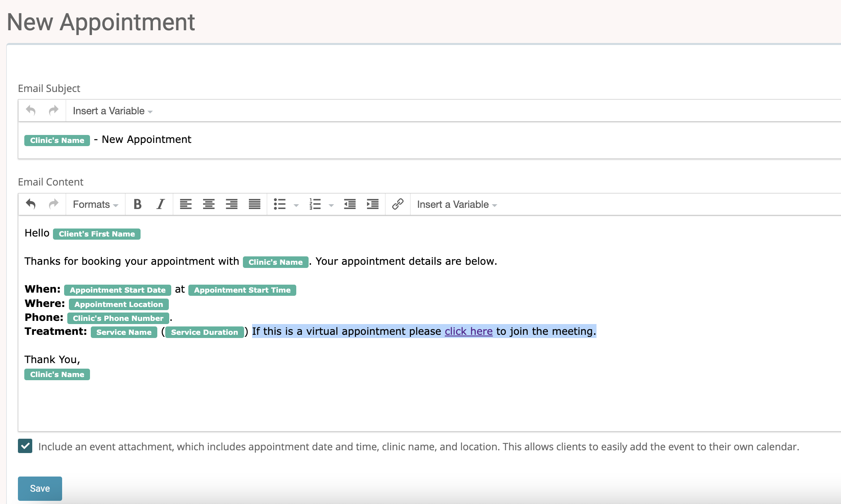Open Insert a Variable in Email Content
The height and width of the screenshot is (504, 841).
click(x=457, y=204)
